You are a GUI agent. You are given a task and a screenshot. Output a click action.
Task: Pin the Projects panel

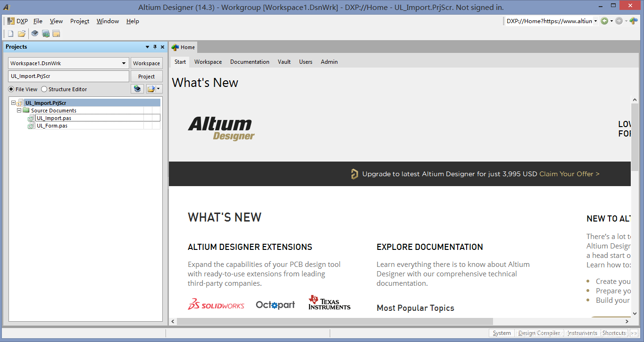pyautogui.click(x=155, y=47)
